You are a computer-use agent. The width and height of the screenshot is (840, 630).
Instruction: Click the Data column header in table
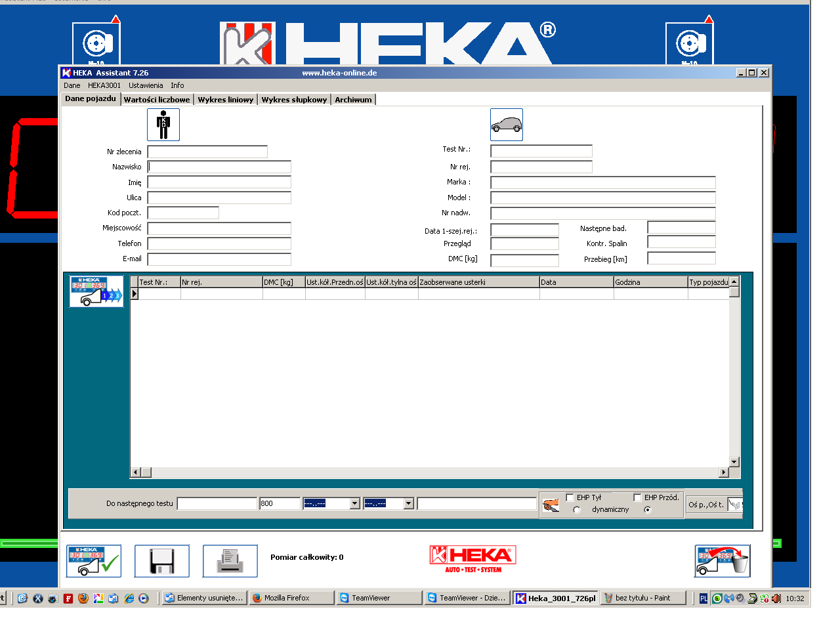click(x=576, y=282)
